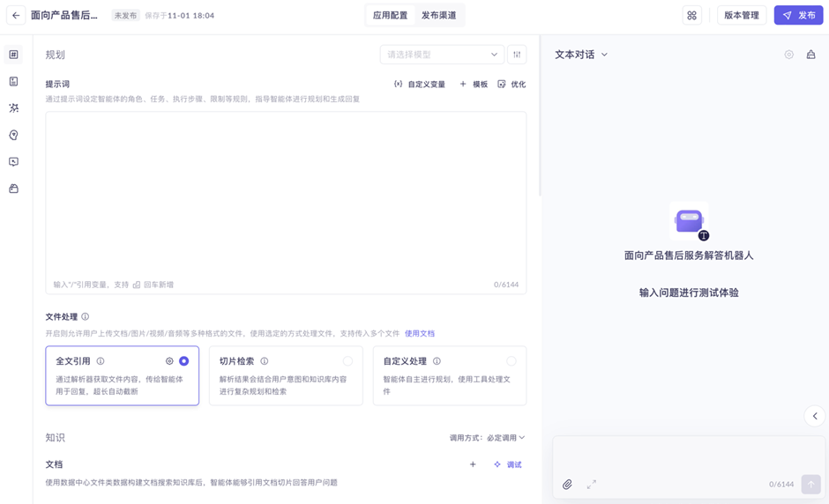This screenshot has width=829, height=504.
Task: Show info icon next to 全文引用
Action: pos(101,361)
